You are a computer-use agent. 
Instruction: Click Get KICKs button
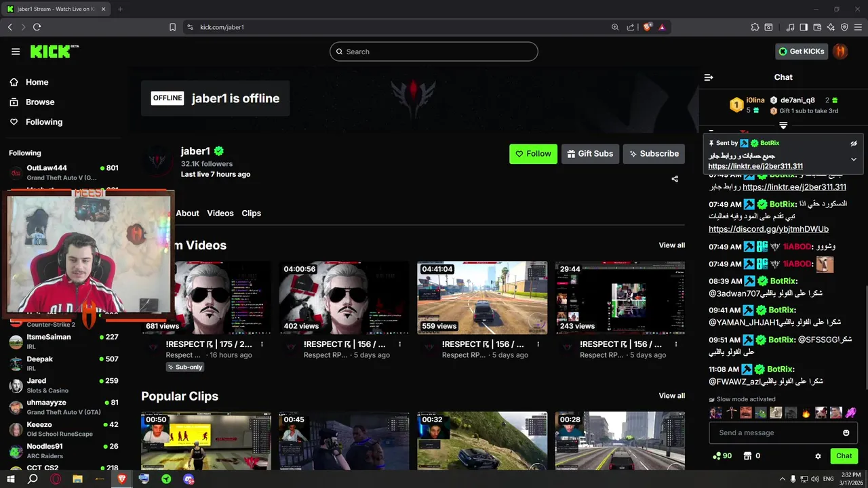point(802,52)
